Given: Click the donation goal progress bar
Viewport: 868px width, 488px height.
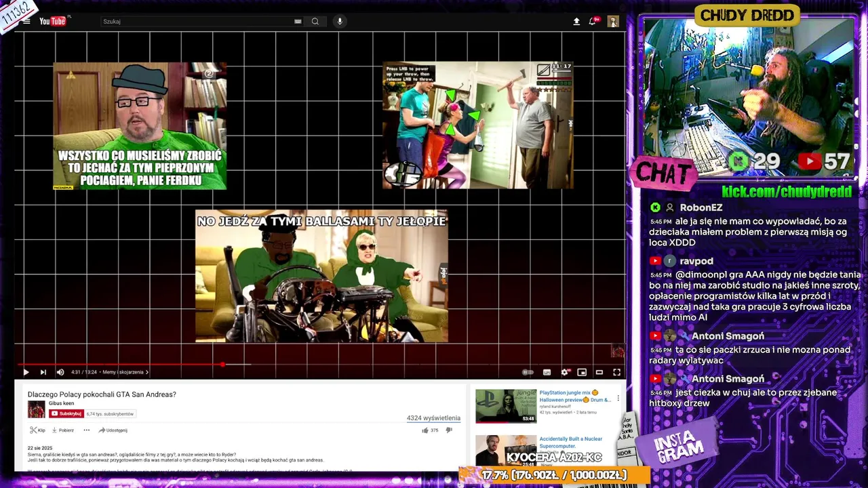Looking at the screenshot, I should pyautogui.click(x=554, y=475).
